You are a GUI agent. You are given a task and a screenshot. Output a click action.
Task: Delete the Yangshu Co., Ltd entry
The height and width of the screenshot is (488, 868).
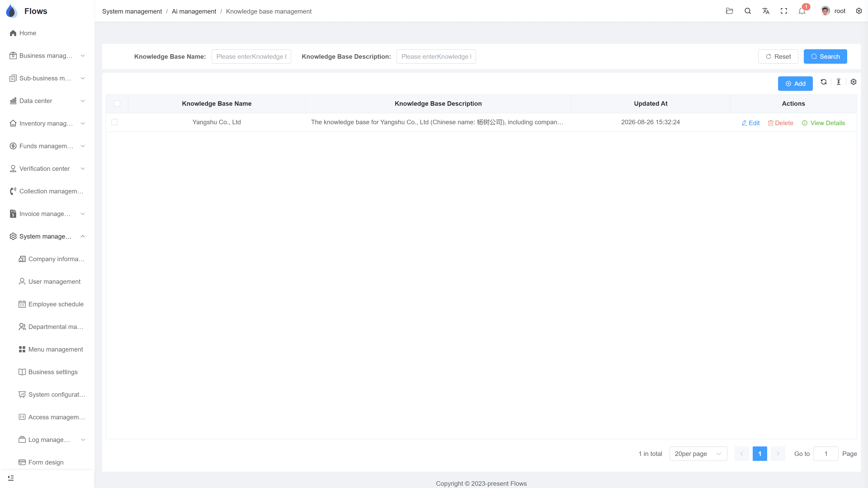(x=780, y=123)
